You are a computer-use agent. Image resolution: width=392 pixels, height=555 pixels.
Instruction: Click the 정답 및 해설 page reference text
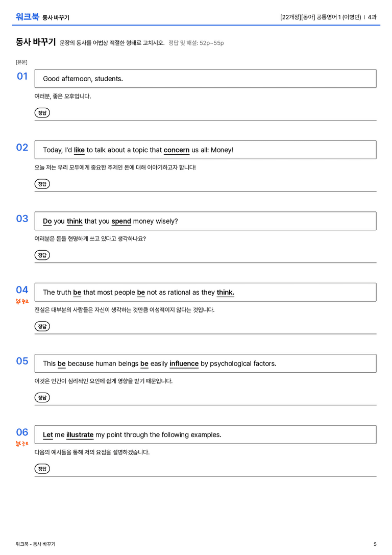(196, 43)
